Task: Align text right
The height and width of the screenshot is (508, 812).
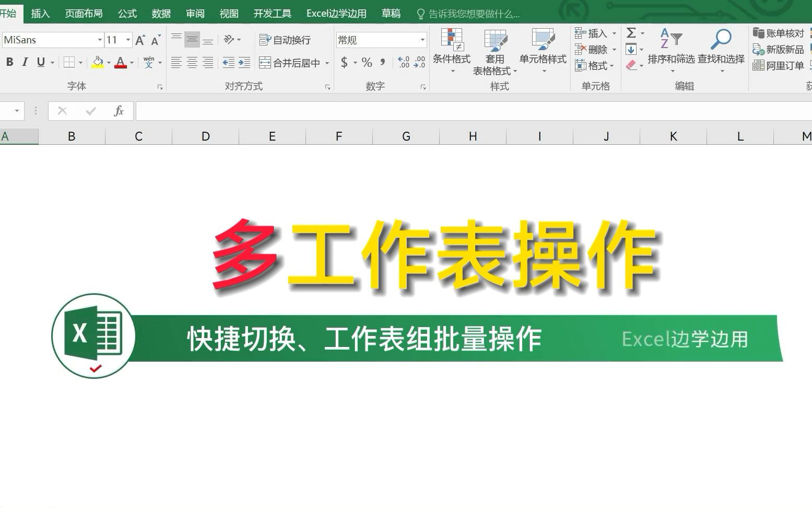Action: (x=208, y=63)
